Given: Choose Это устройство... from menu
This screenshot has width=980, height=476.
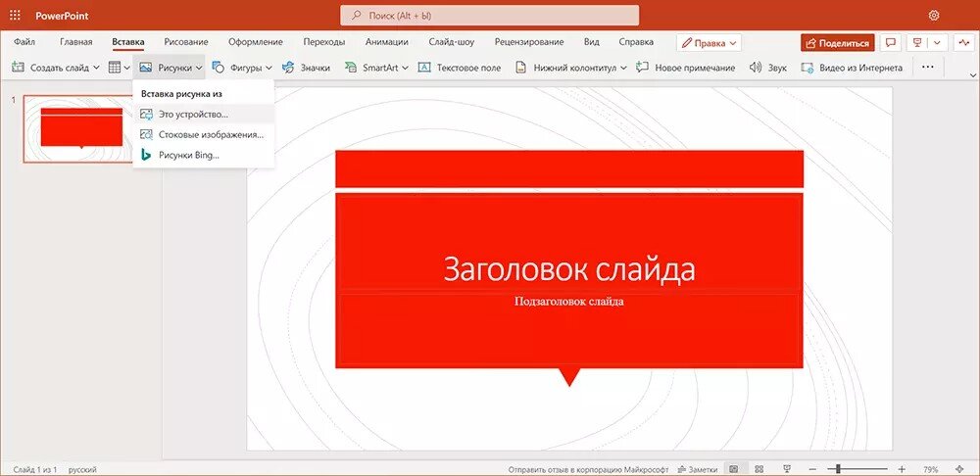Looking at the screenshot, I should pyautogui.click(x=204, y=115).
